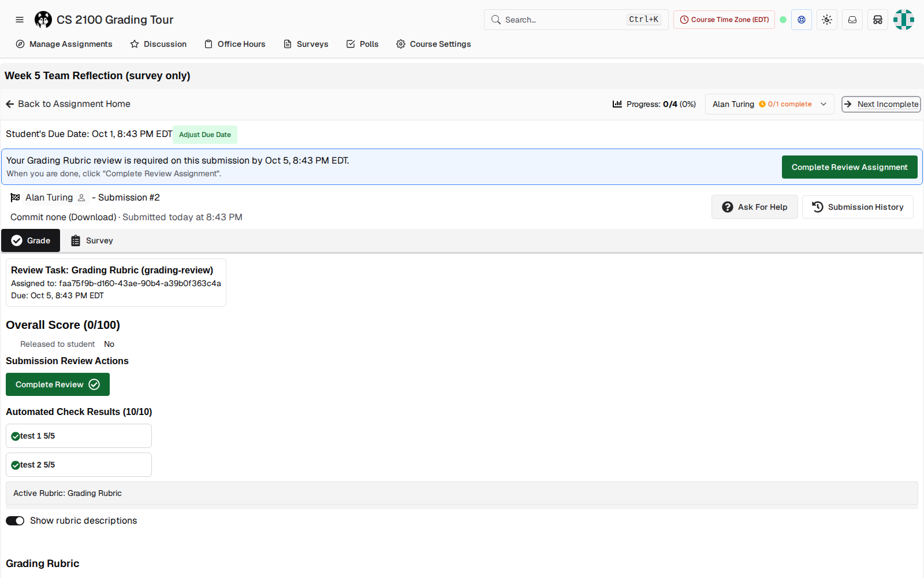This screenshot has width=924, height=578.
Task: Toggle Show rubric descriptions switch
Action: [15, 521]
